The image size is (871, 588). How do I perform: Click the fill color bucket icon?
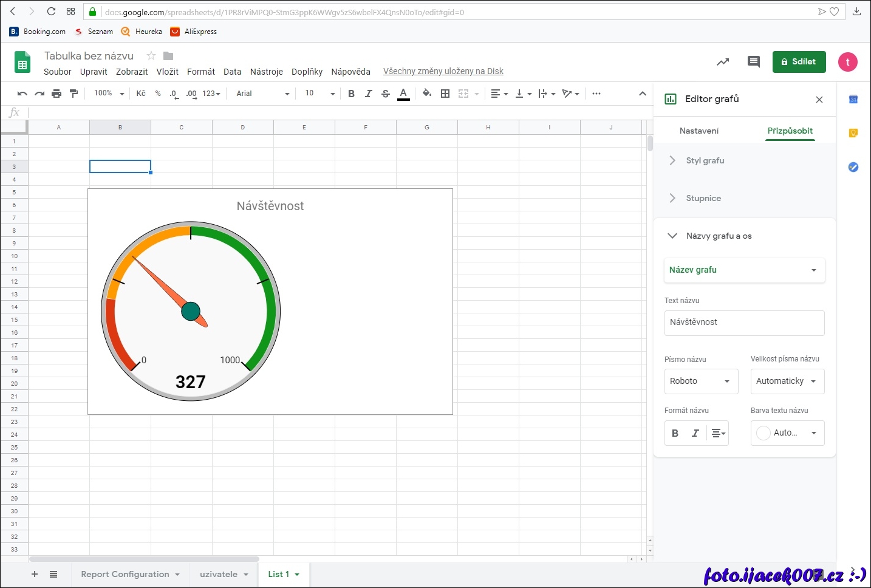pos(427,94)
